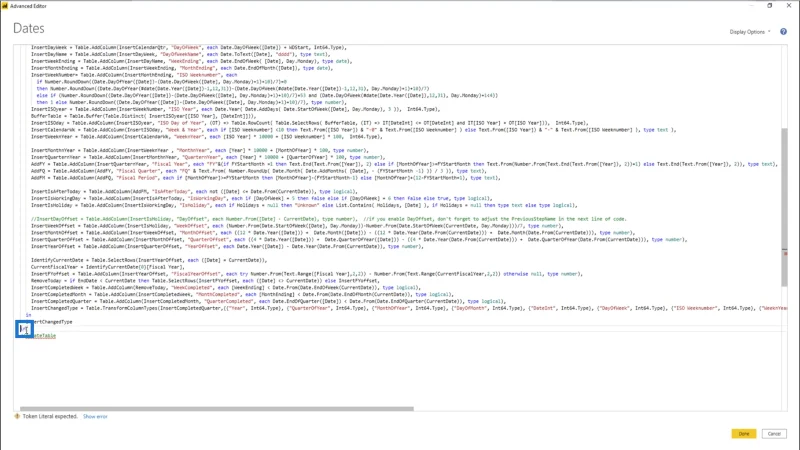Click the horizontal scrollbar thumb
This screenshot has width=800, height=450.
(x=217, y=408)
